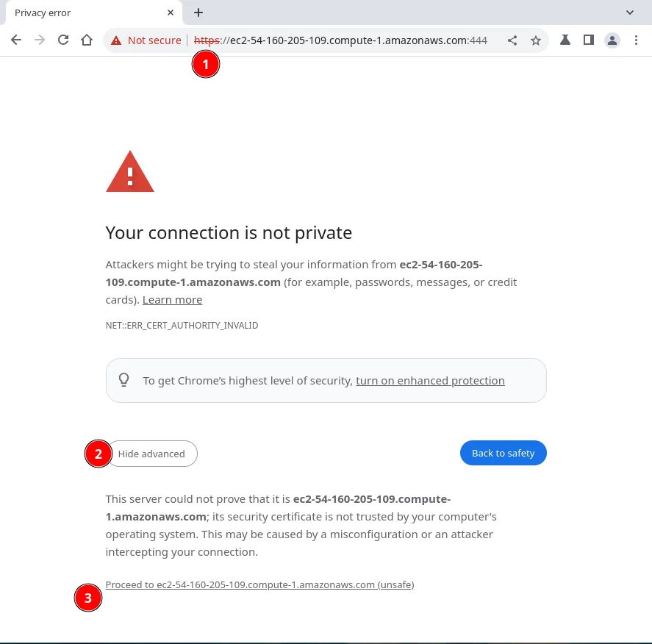Reload the page with refresh icon
Image resolution: width=652 pixels, height=644 pixels.
click(x=63, y=40)
